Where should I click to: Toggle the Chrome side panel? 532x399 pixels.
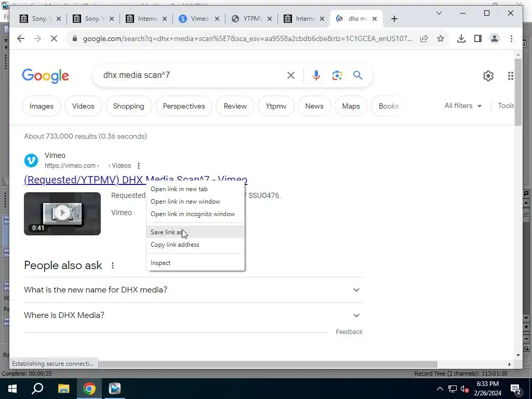tap(478, 38)
